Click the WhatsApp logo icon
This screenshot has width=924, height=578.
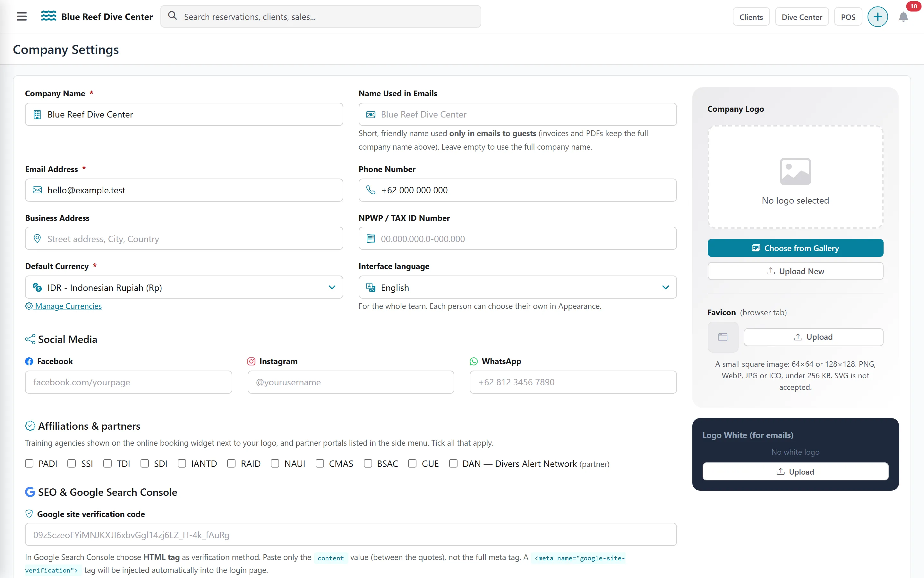pyautogui.click(x=474, y=361)
